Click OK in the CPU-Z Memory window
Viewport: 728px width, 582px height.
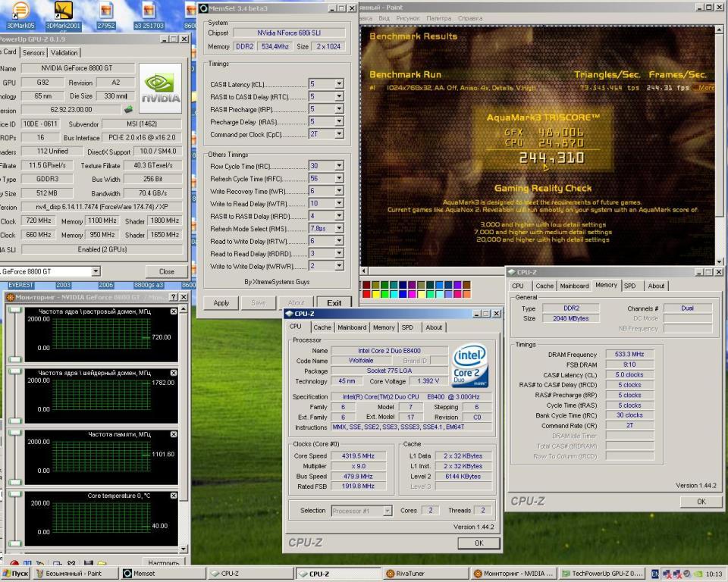701,502
